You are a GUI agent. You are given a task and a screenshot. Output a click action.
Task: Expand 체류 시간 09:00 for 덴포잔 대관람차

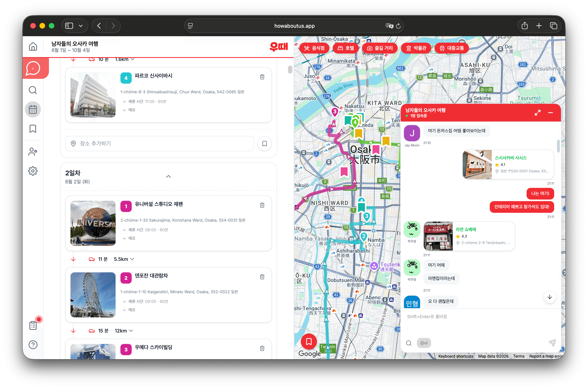[146, 302]
